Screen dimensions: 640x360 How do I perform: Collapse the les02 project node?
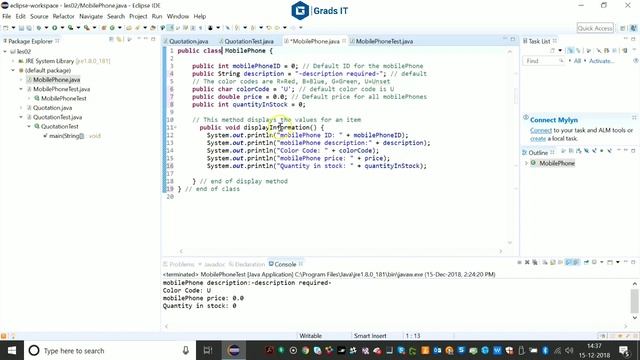pyautogui.click(x=5, y=51)
